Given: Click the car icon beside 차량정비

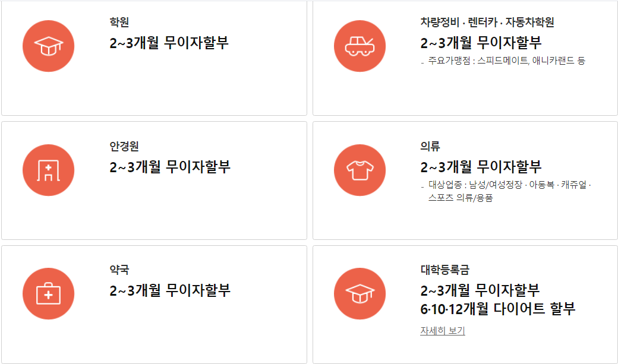Looking at the screenshot, I should [x=360, y=45].
